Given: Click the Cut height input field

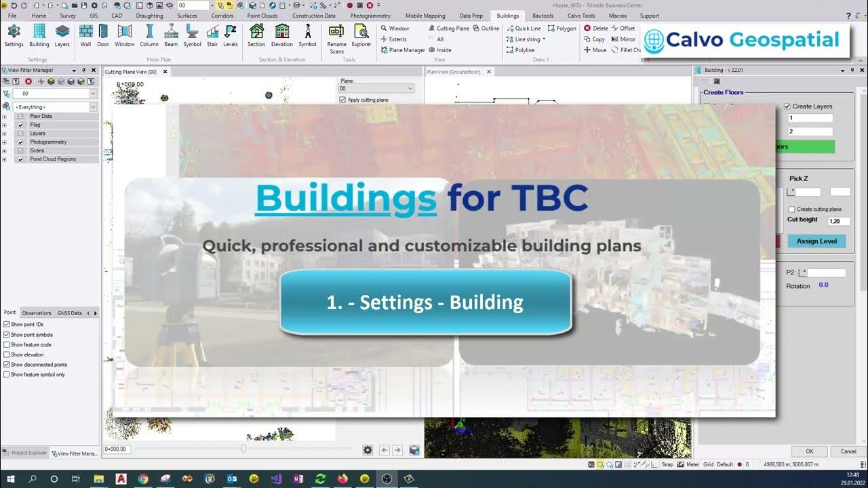Looking at the screenshot, I should click(839, 221).
